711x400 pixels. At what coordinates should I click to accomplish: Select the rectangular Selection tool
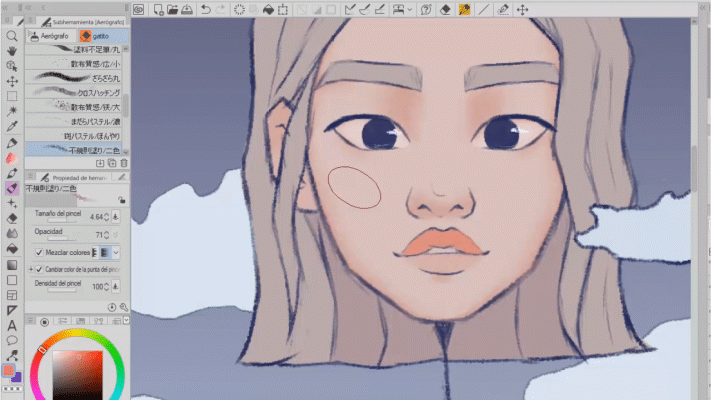coord(12,96)
